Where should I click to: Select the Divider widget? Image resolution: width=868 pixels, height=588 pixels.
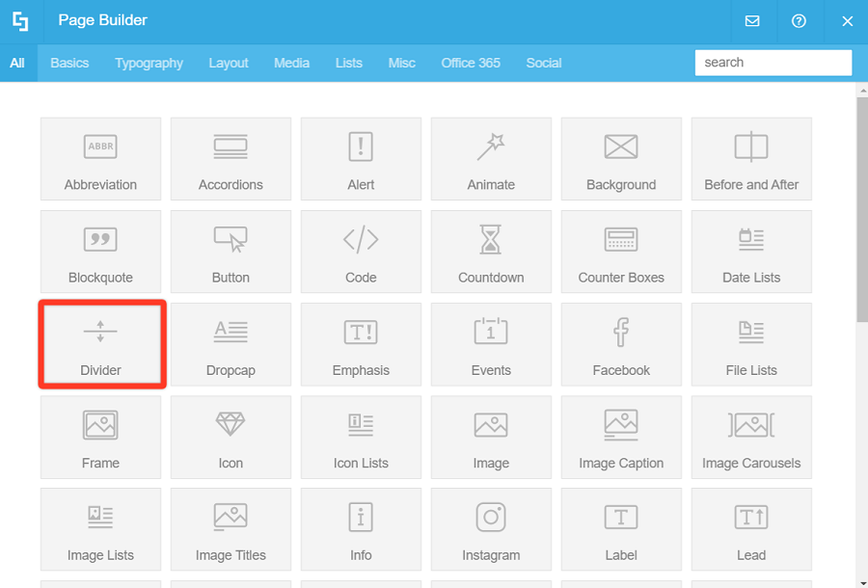[100, 344]
